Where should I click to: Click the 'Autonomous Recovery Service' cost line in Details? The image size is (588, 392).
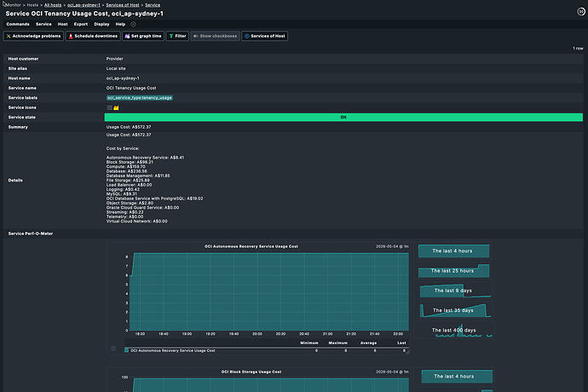pos(145,158)
